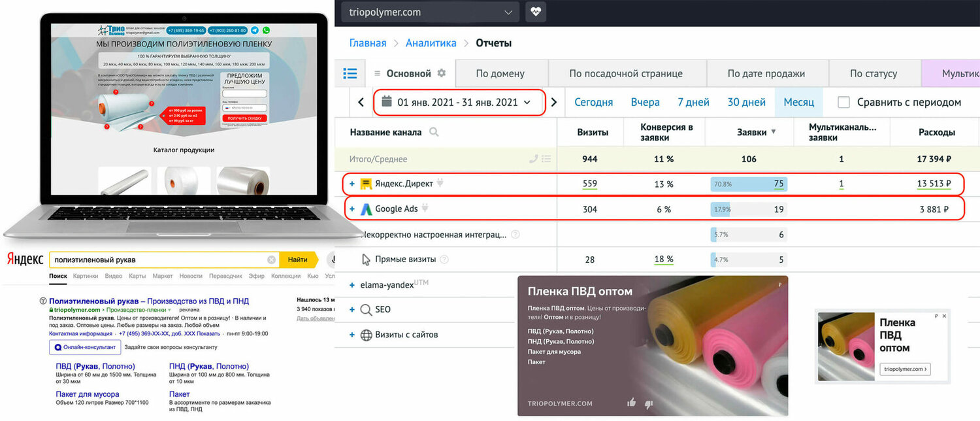Dislike the Пленка ПВД ad with thumbs-down
The image size is (980, 421).
pos(649,404)
